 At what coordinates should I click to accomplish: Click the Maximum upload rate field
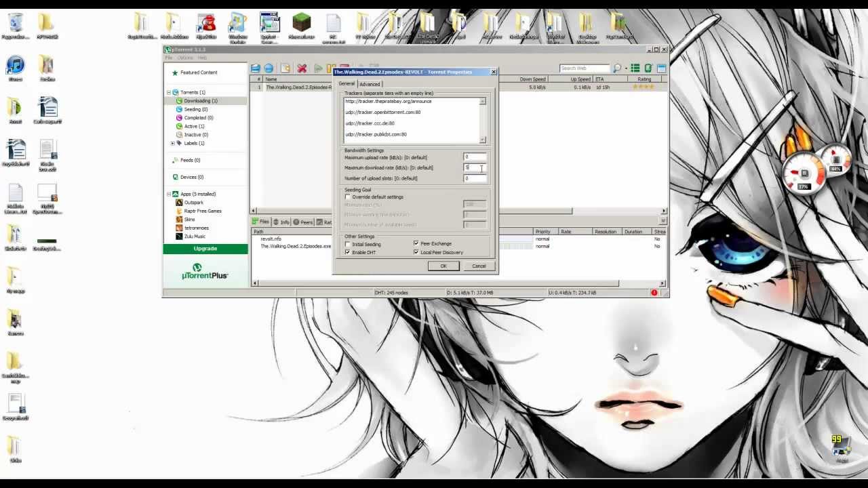pos(475,157)
